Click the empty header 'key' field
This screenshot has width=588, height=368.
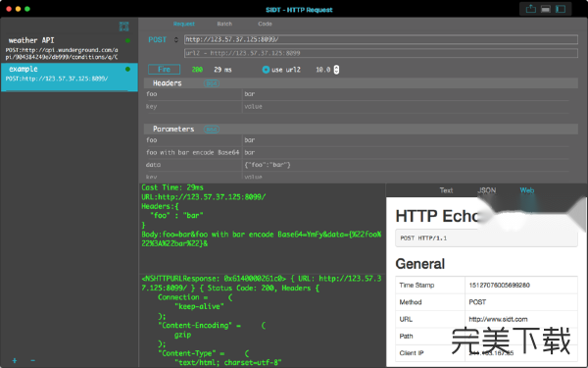click(193, 107)
